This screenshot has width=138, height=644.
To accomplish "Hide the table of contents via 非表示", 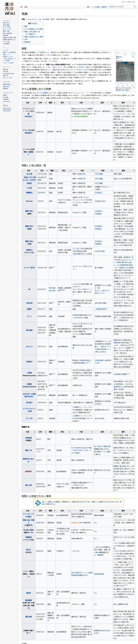I will tap(35, 24).
